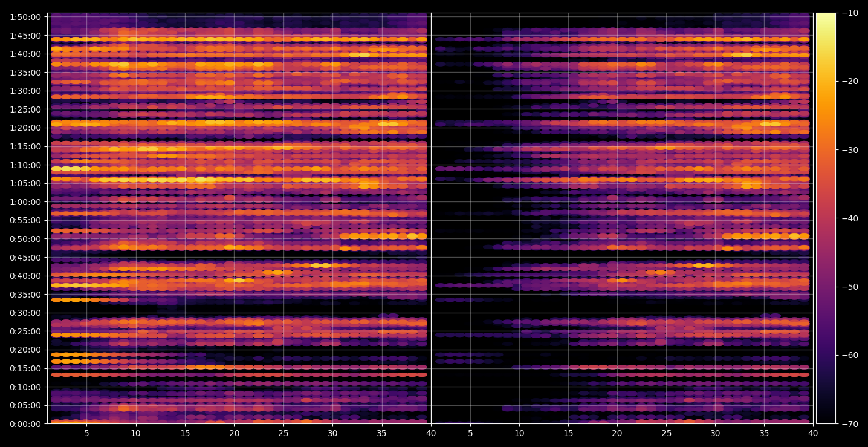Select the 0:05:00 time label
The height and width of the screenshot is (447, 868).
[x=25, y=405]
